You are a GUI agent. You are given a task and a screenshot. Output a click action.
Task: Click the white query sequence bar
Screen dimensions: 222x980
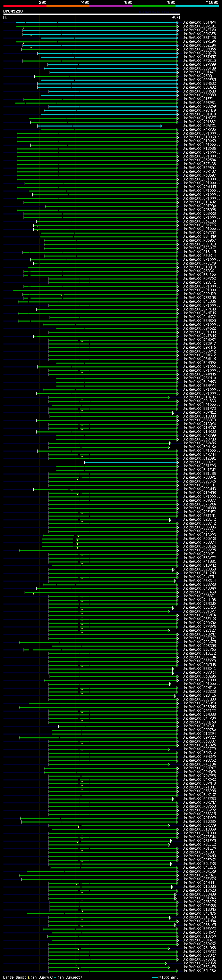coord(91,14)
